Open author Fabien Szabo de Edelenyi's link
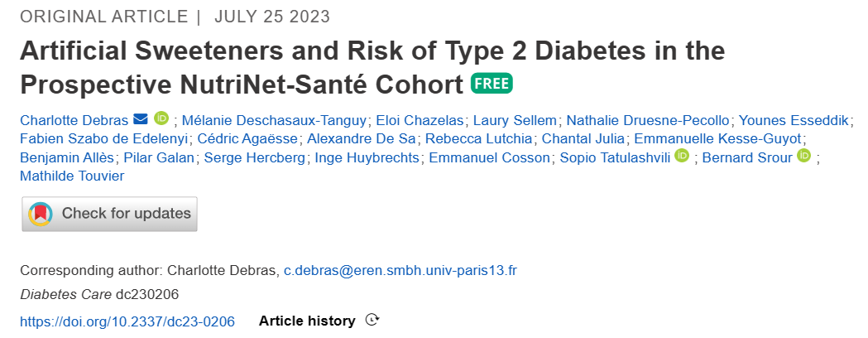 click(x=104, y=138)
